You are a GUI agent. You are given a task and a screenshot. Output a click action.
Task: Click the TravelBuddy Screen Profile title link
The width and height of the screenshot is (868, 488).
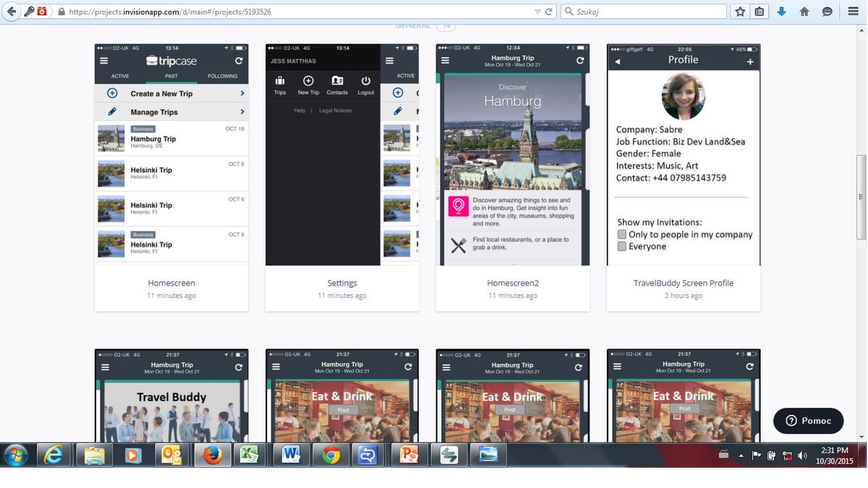(x=684, y=283)
